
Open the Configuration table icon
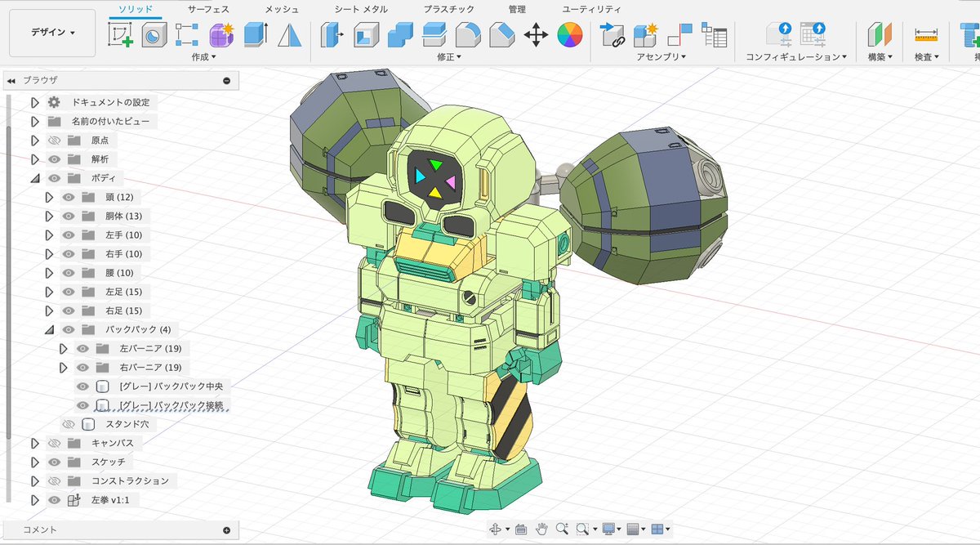pos(813,35)
